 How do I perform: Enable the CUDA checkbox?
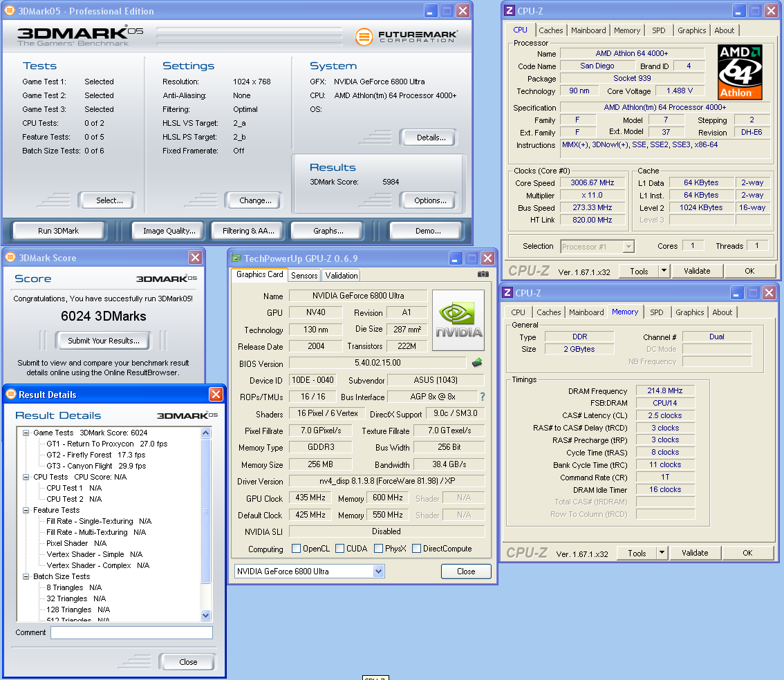pos(339,549)
